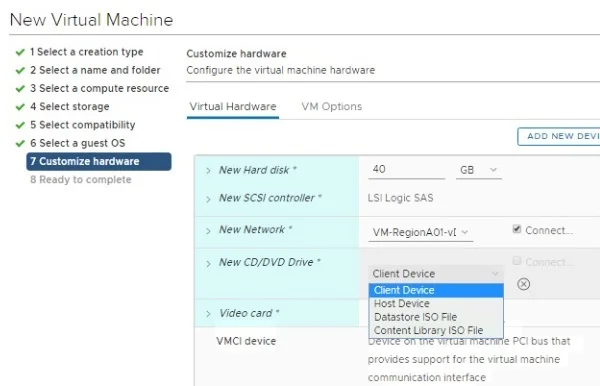The height and width of the screenshot is (386, 600).
Task: Switch to the Virtual Hardware tab
Action: (233, 107)
